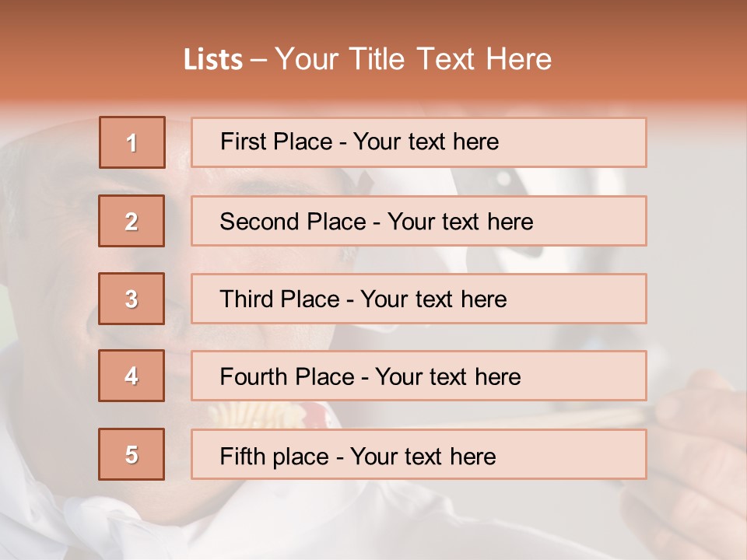
Task: Click the number 3 square
Action: 132,299
